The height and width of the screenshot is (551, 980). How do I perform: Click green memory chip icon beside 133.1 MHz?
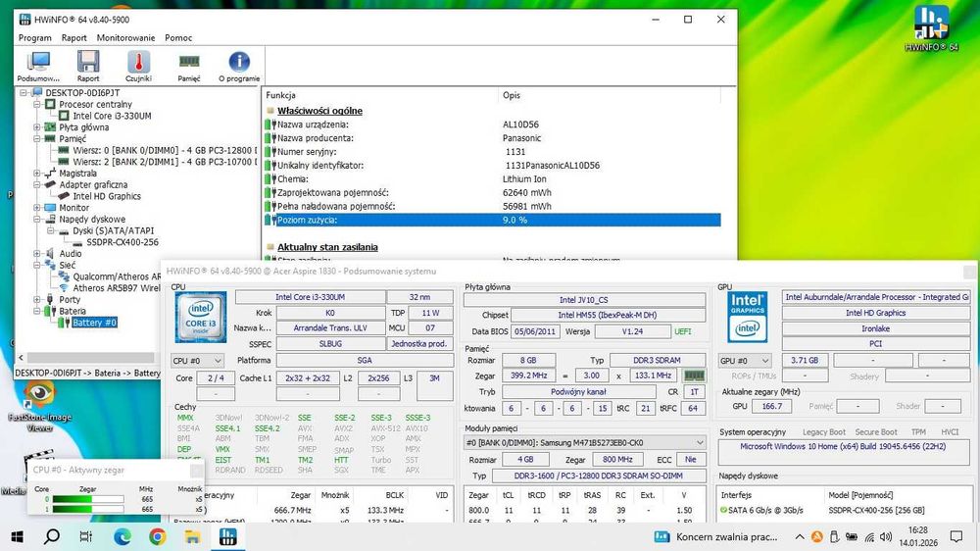coord(694,376)
